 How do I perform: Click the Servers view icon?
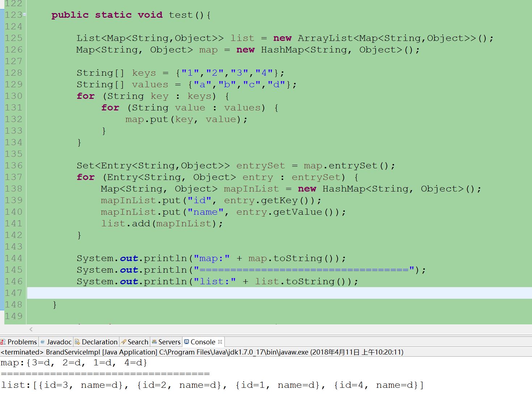tap(155, 342)
